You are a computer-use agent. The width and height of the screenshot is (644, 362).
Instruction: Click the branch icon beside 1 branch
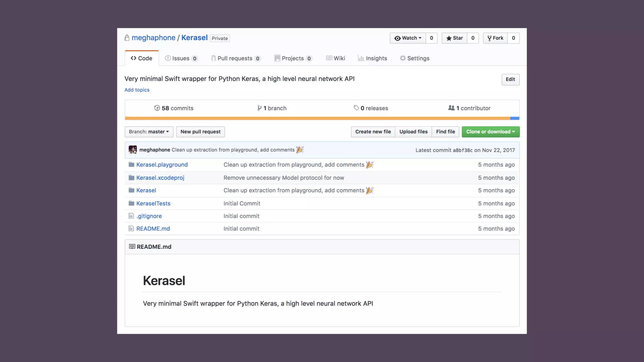pos(259,108)
